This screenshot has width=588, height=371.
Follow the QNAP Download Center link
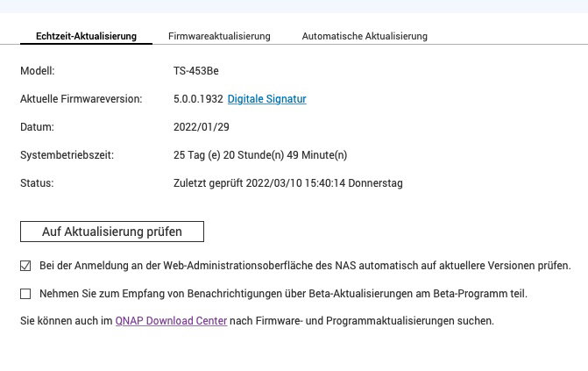(171, 321)
